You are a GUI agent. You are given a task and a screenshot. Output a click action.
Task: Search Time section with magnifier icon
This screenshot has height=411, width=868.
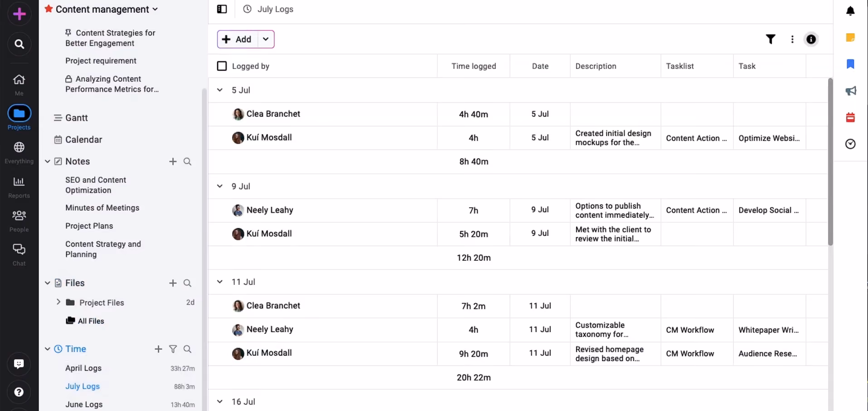(x=187, y=349)
